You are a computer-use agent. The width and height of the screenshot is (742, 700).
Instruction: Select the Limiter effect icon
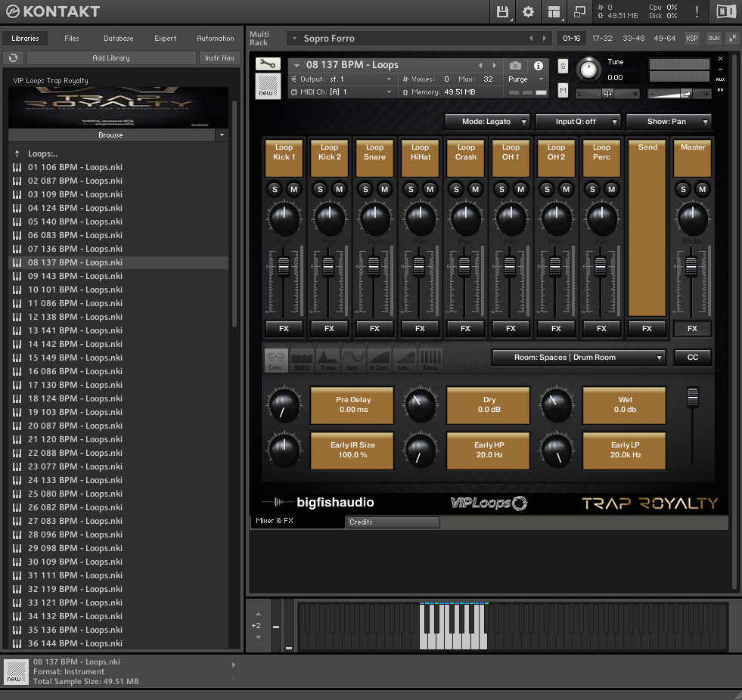tap(404, 360)
